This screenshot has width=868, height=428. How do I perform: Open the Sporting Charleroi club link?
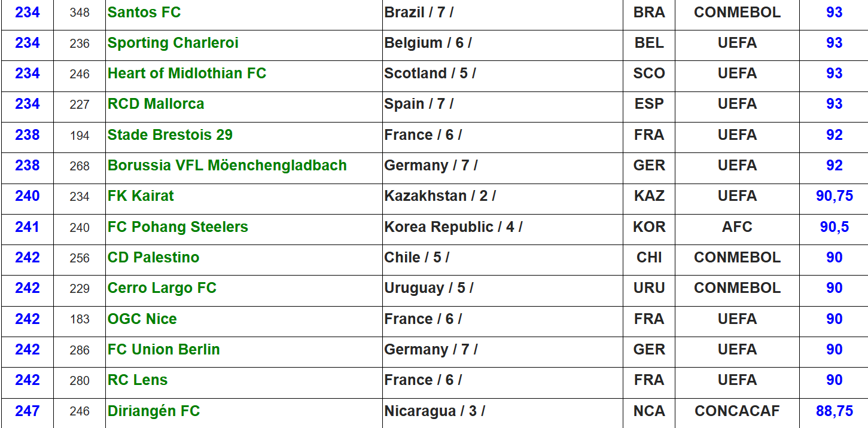tap(173, 43)
